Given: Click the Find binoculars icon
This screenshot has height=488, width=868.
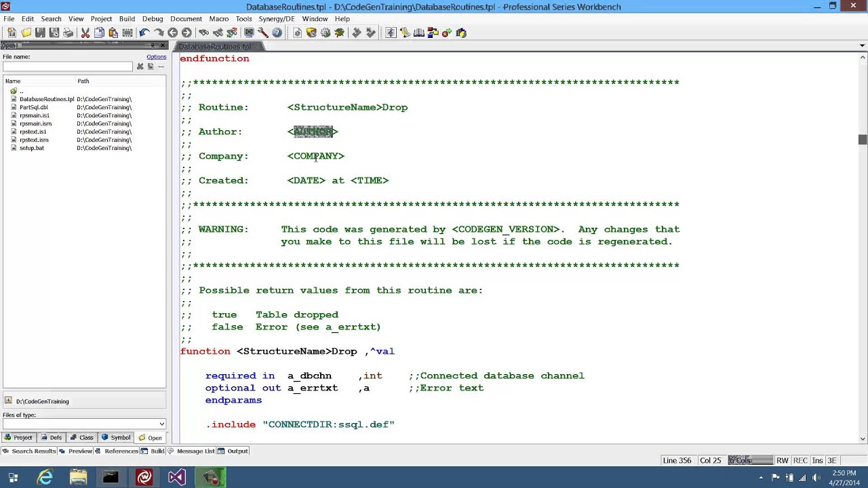Looking at the screenshot, I should pyautogui.click(x=203, y=33).
